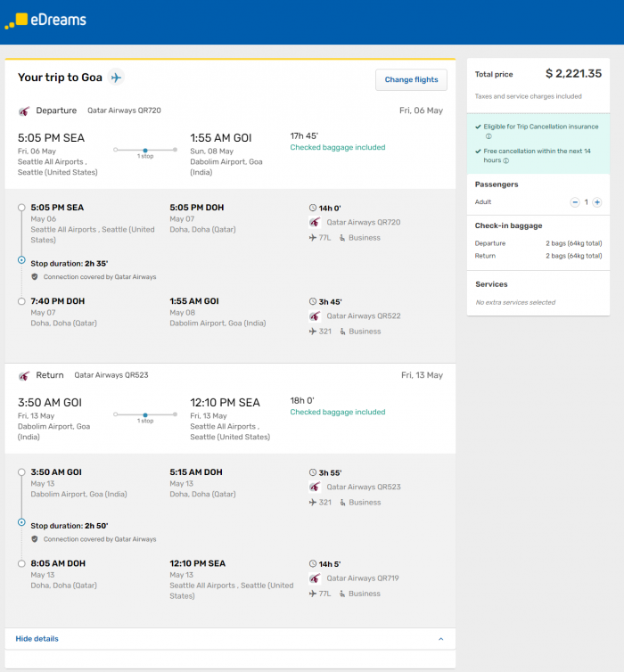Click seat icon beside Business on QR522 segment

(342, 332)
